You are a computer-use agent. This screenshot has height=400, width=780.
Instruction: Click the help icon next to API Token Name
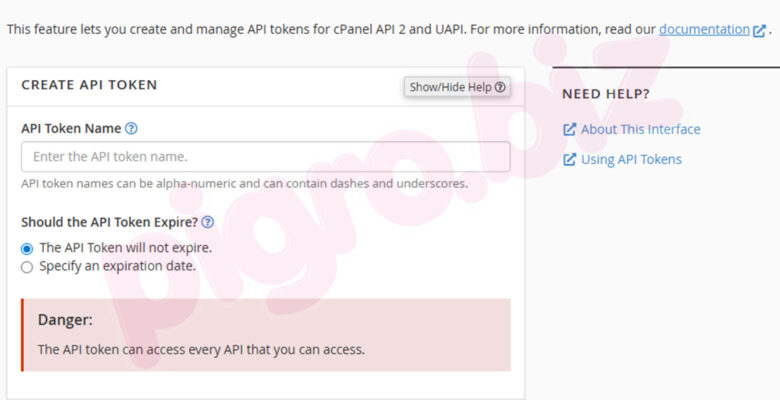coord(131,128)
